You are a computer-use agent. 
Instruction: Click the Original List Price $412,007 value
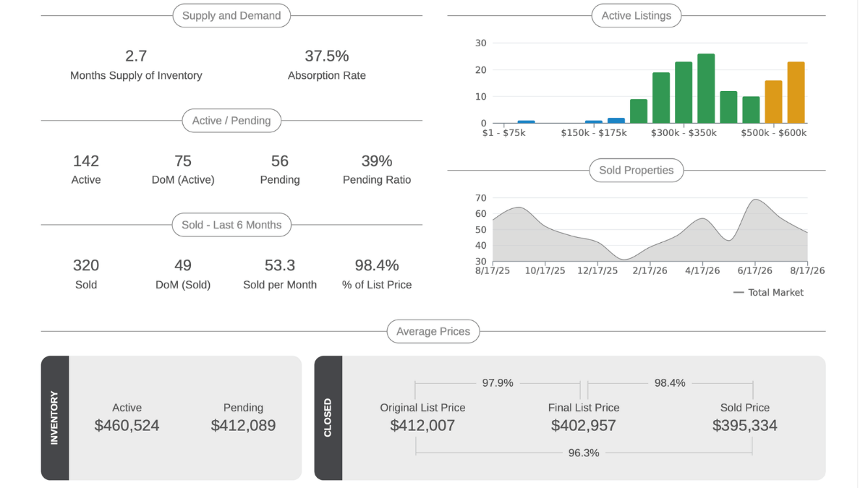(x=422, y=425)
